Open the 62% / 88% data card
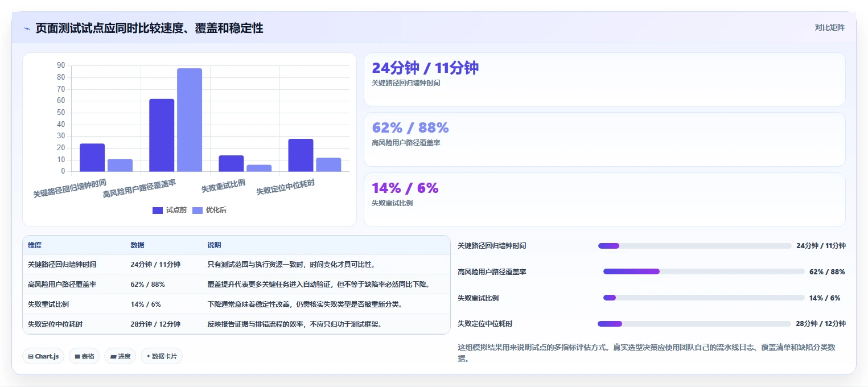The width and height of the screenshot is (868, 387). [x=604, y=139]
